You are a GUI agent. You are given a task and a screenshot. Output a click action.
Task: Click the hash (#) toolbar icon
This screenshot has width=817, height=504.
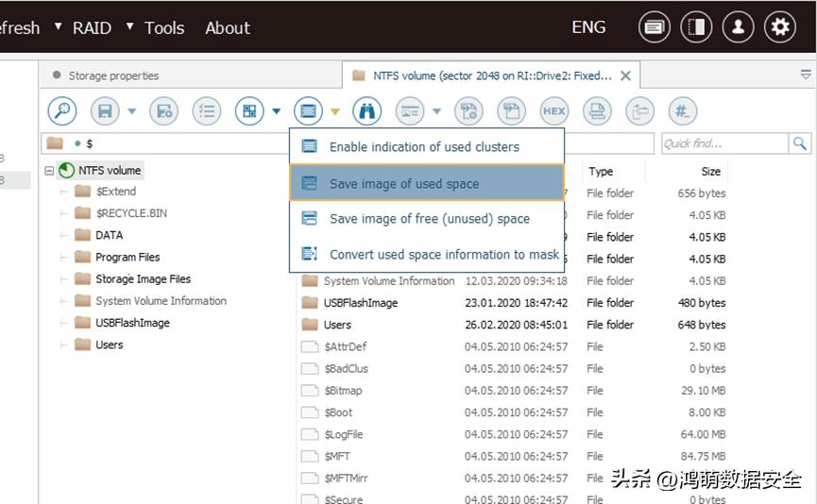tap(681, 111)
